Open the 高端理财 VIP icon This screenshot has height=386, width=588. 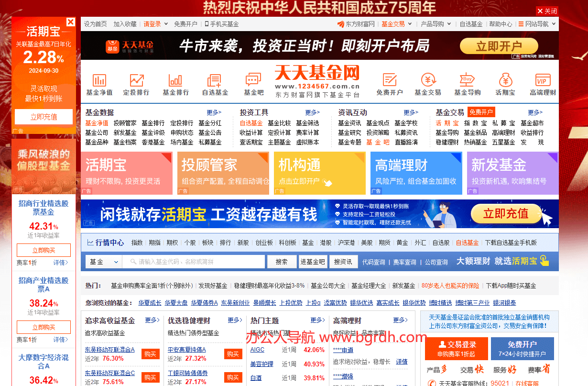pos(543,79)
